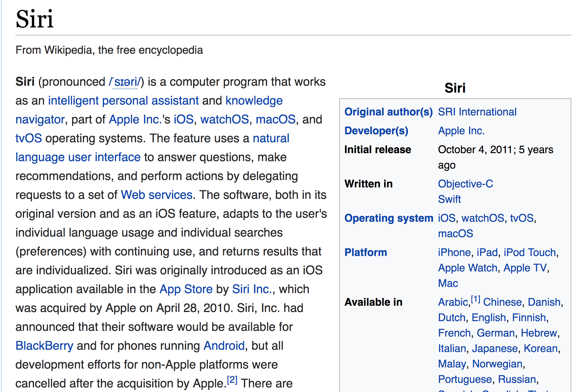
Task: Click the Siri pronunciation IPA link
Action: tap(125, 82)
